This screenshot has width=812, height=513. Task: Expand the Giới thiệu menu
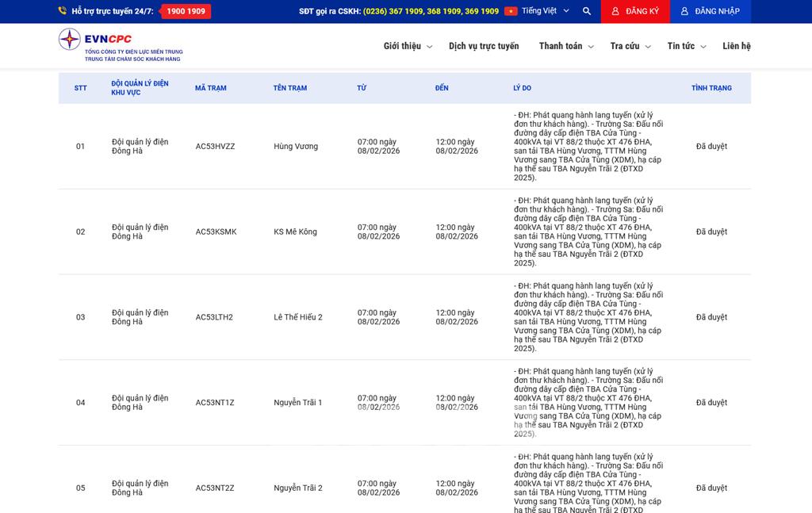[x=408, y=46]
